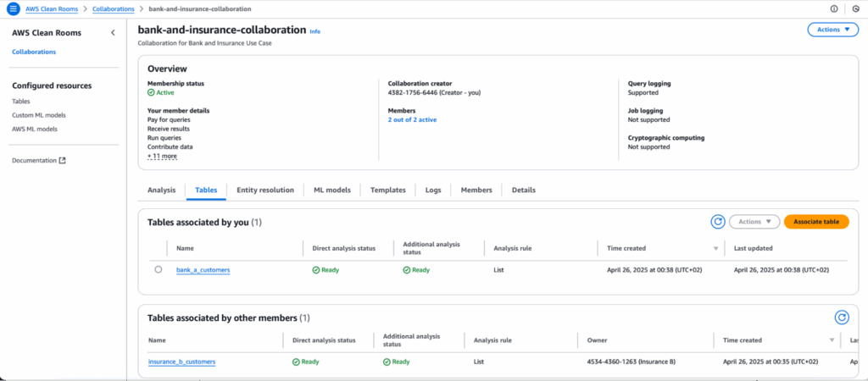868x381 pixels.
Task: Open the Templates tab
Action: (x=388, y=190)
